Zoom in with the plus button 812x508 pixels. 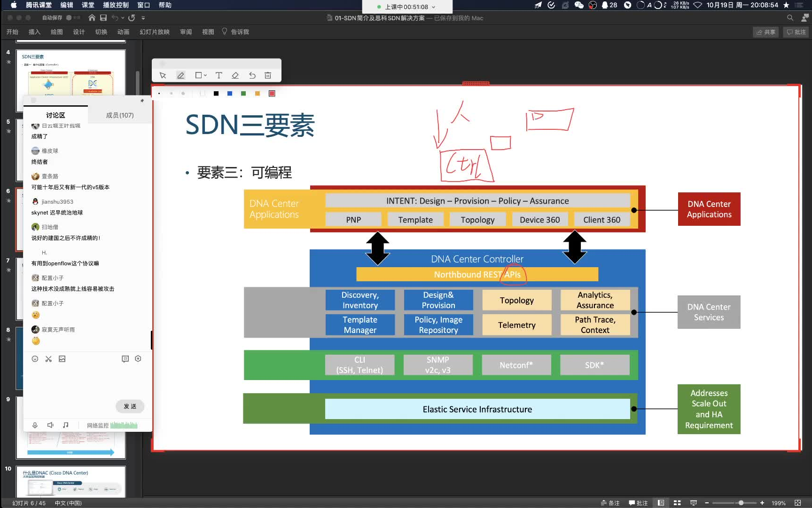[762, 503]
